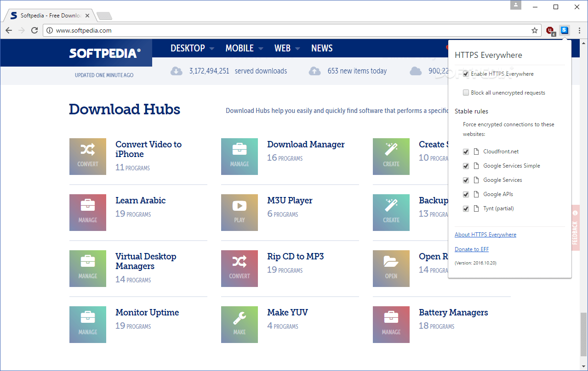Uncheck the Google APIs rule

pyautogui.click(x=466, y=194)
